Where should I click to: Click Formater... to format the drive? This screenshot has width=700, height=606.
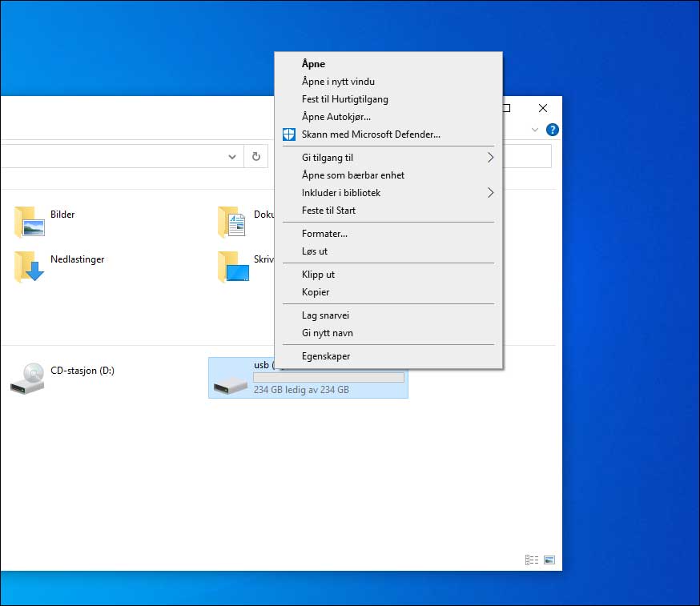(324, 233)
